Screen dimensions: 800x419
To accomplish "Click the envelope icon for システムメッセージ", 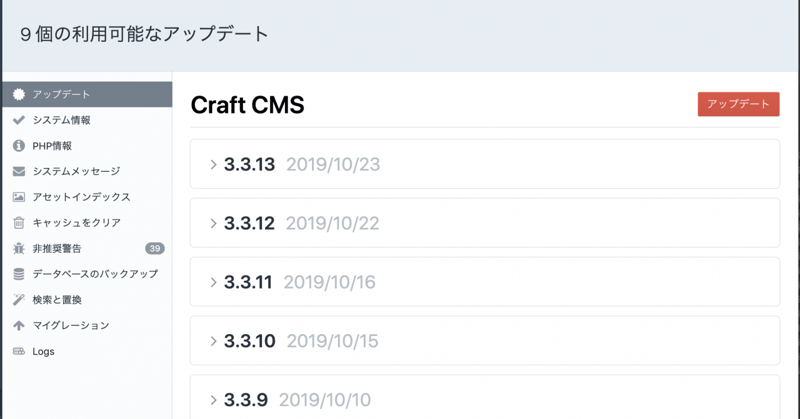I will (x=19, y=171).
